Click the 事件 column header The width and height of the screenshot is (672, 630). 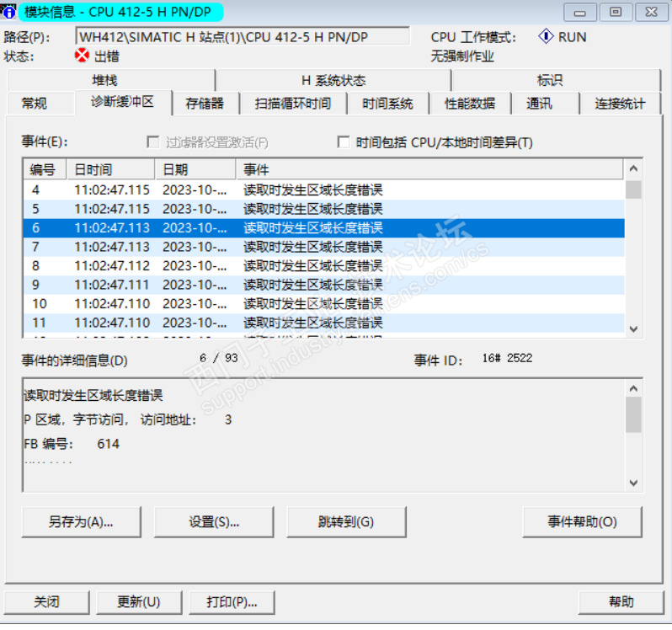point(429,170)
